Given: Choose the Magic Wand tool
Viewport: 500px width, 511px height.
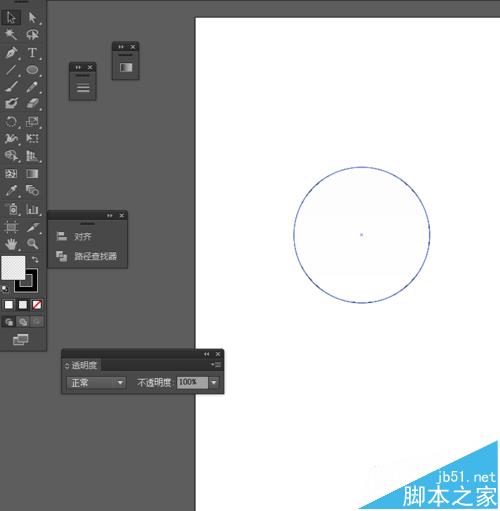Looking at the screenshot, I should (x=11, y=34).
